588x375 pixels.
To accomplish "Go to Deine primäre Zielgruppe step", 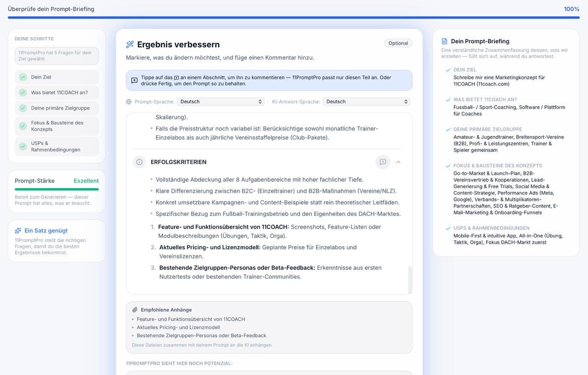I will click(x=57, y=108).
